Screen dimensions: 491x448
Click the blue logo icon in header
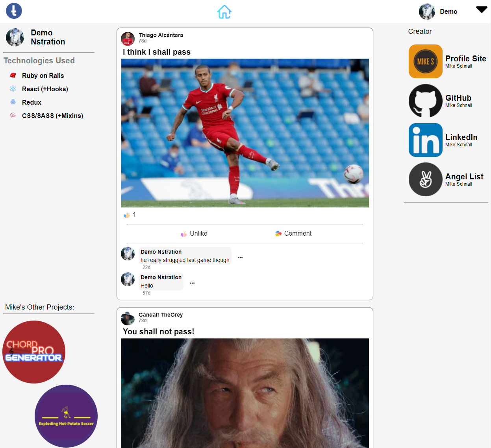pyautogui.click(x=14, y=11)
